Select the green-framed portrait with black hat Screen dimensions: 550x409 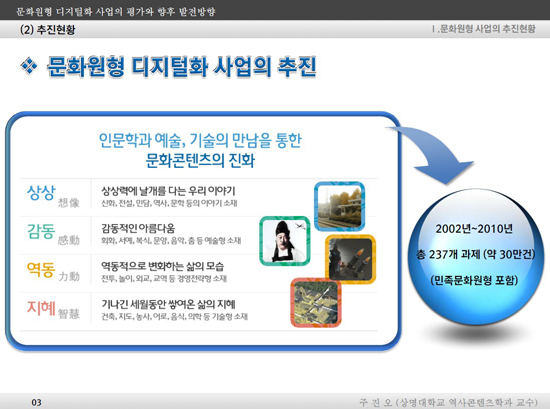point(285,241)
